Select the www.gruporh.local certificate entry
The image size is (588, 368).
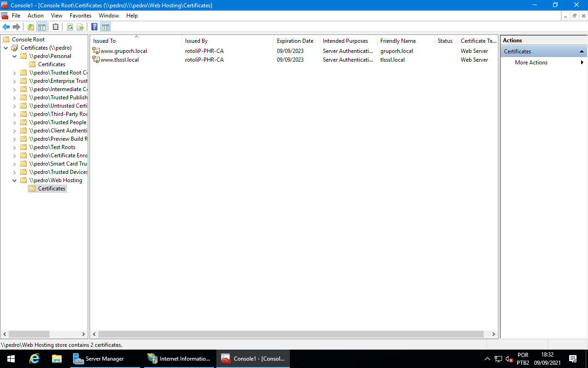pyautogui.click(x=123, y=51)
